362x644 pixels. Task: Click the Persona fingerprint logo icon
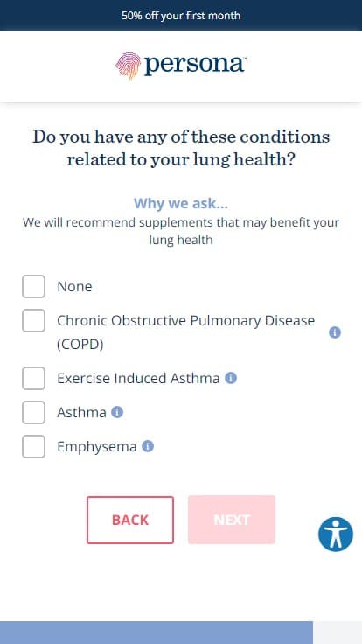128,66
